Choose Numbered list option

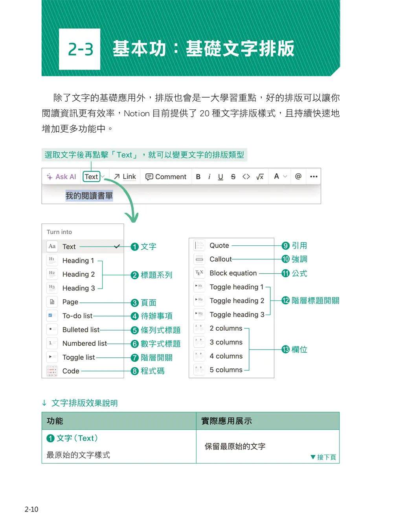[x=83, y=343]
